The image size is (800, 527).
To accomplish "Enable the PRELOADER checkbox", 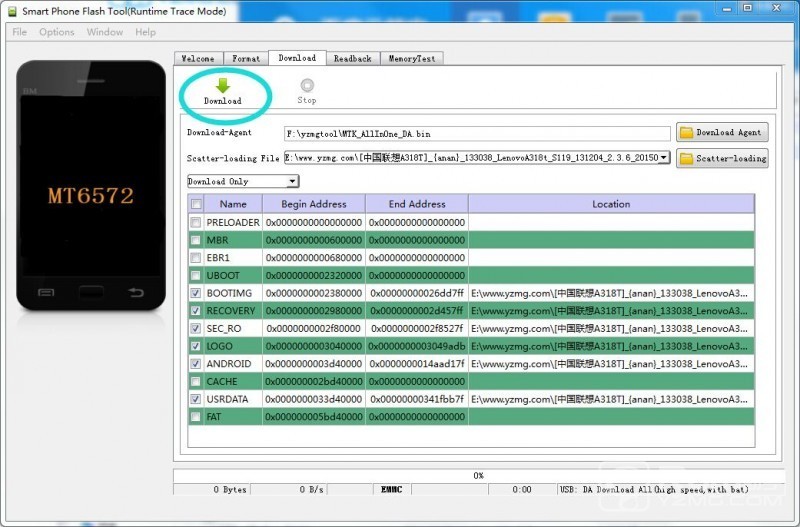I will pos(196,222).
